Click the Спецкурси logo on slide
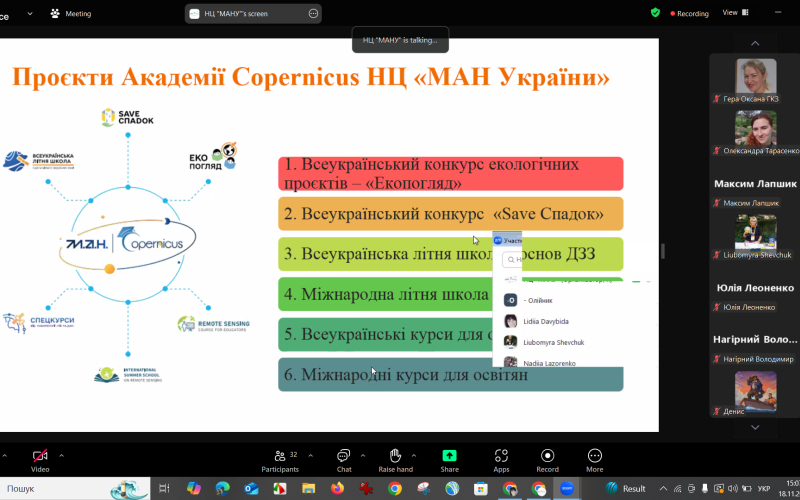800x500 pixels. pyautogui.click(x=38, y=322)
